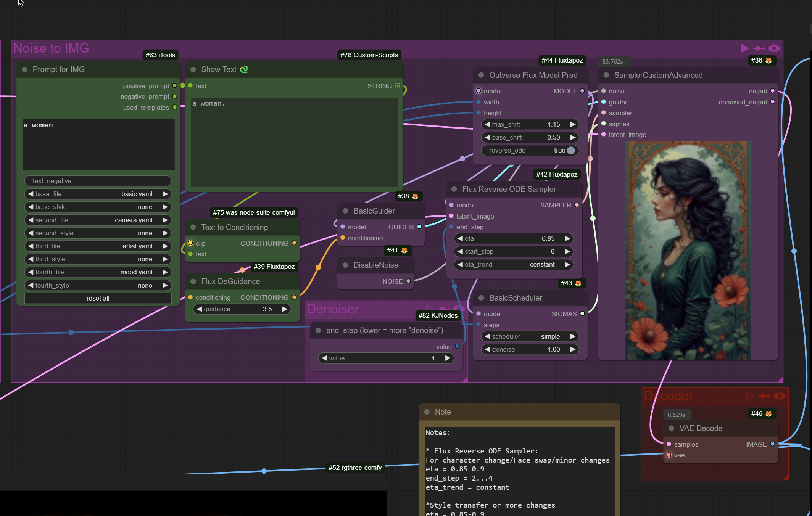Click the Noise to IMG group title
Image resolution: width=812 pixels, height=516 pixels.
tap(51, 48)
